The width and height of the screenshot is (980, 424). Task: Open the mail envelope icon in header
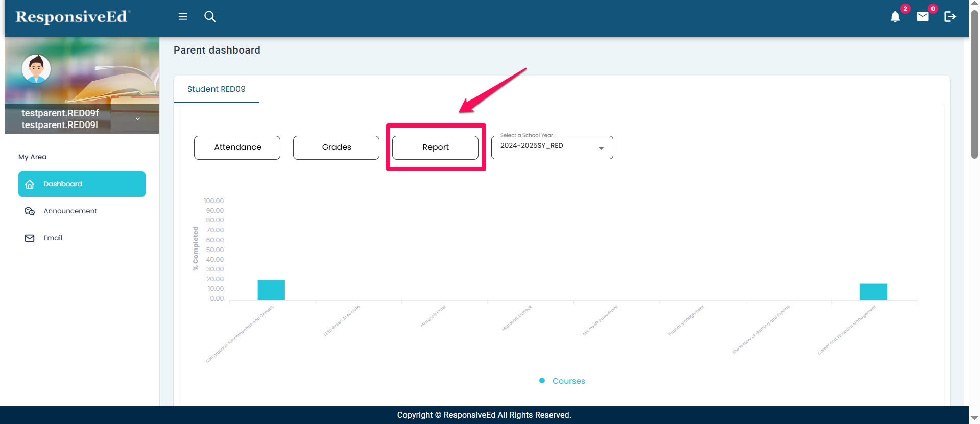tap(922, 17)
